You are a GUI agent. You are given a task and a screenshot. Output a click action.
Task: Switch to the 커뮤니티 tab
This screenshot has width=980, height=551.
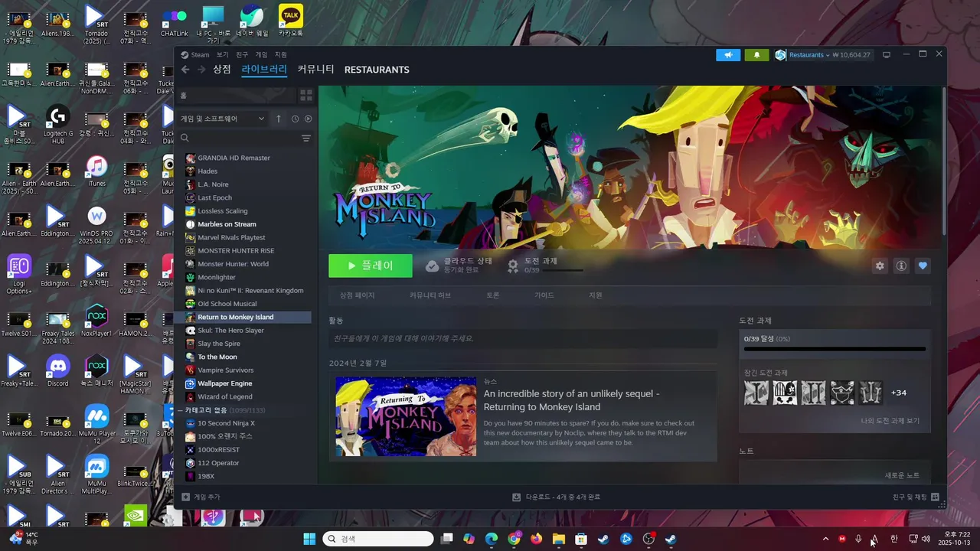point(315,70)
